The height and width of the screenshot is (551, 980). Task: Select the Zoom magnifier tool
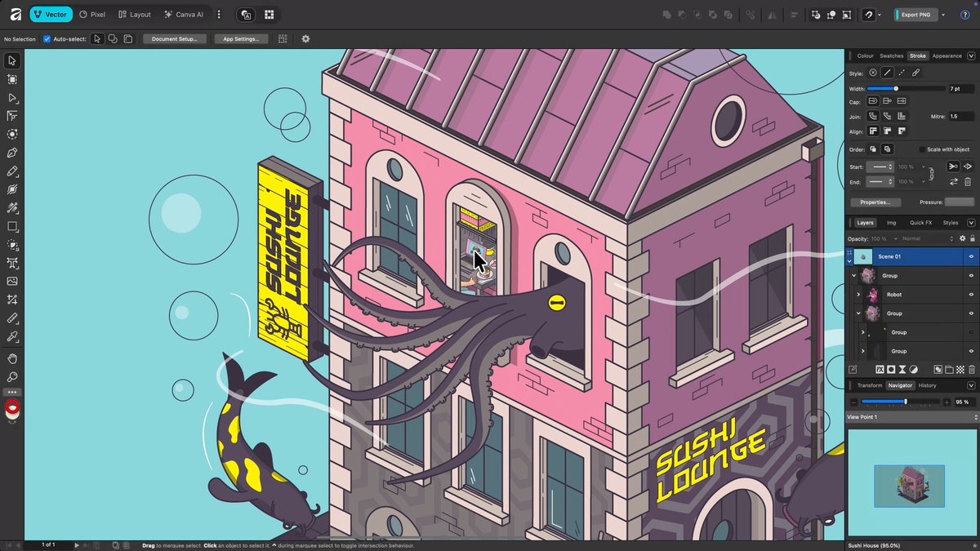click(x=12, y=377)
